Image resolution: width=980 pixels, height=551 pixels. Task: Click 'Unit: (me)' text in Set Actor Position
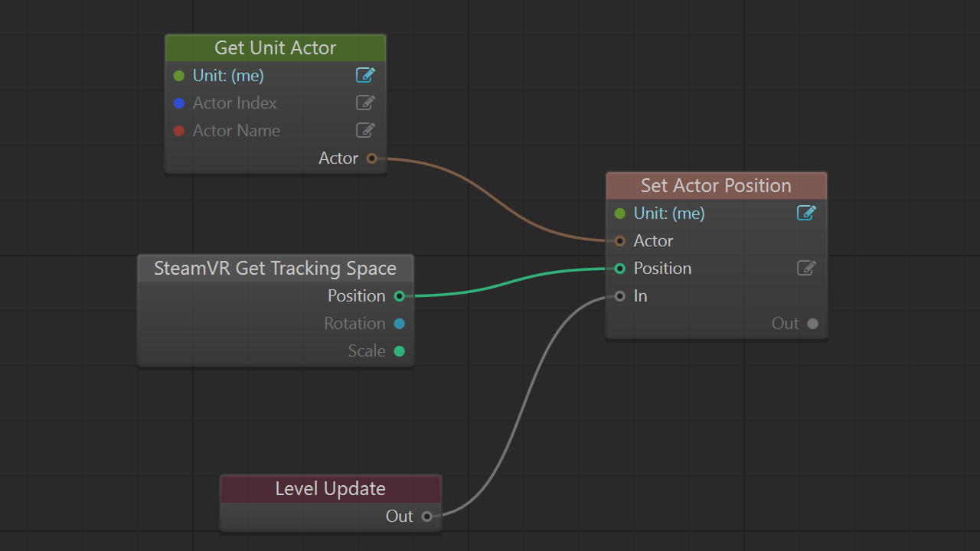pyautogui.click(x=669, y=214)
